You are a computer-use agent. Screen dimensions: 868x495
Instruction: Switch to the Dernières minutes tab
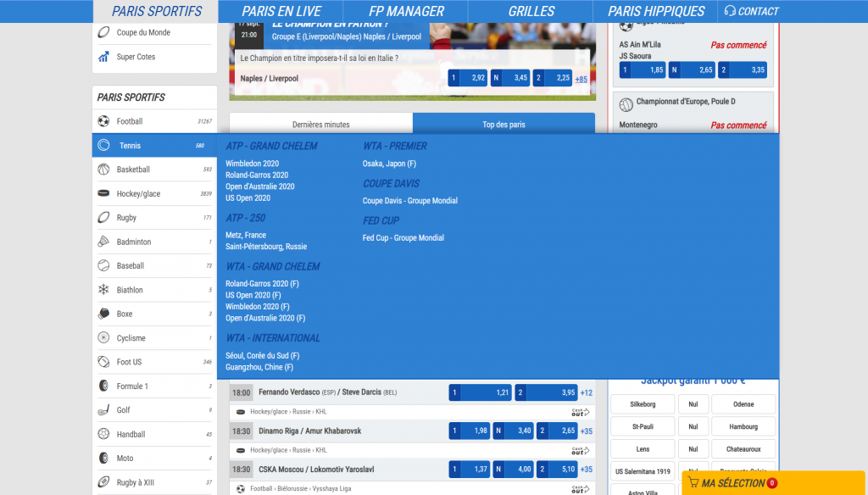point(320,125)
